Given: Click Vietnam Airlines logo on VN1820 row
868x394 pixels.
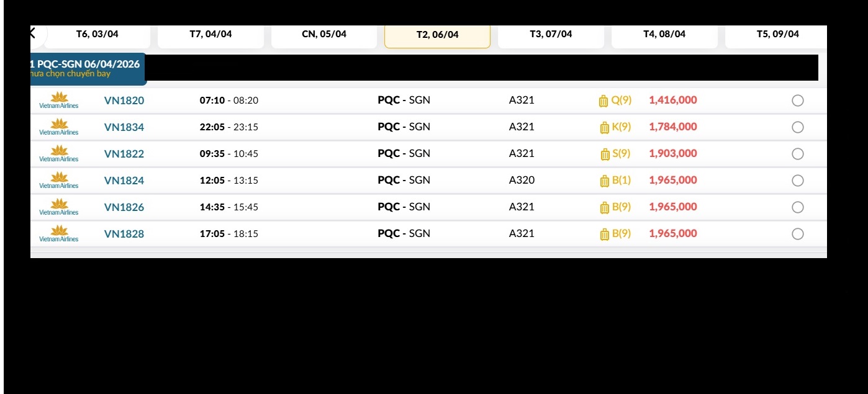Looking at the screenshot, I should pyautogui.click(x=59, y=101).
